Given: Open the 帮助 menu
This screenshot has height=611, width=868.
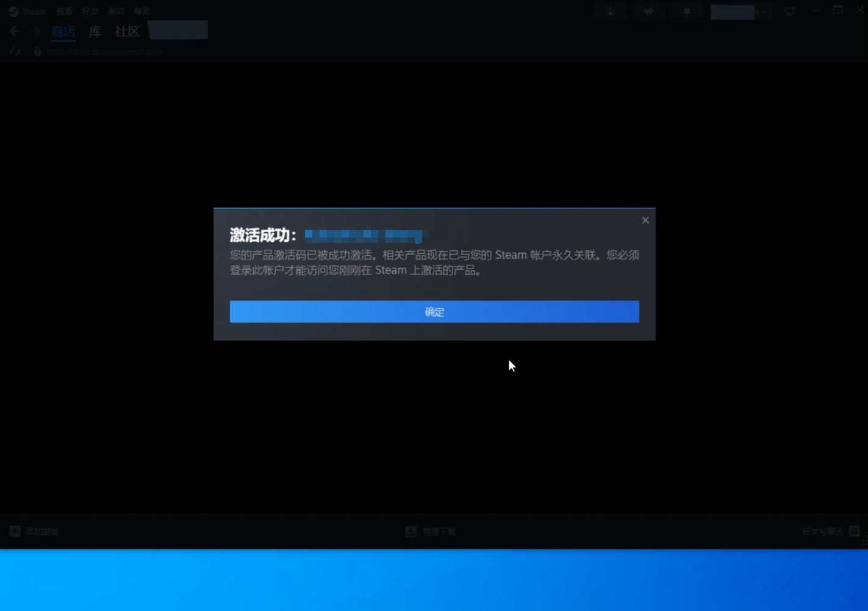Looking at the screenshot, I should [142, 11].
